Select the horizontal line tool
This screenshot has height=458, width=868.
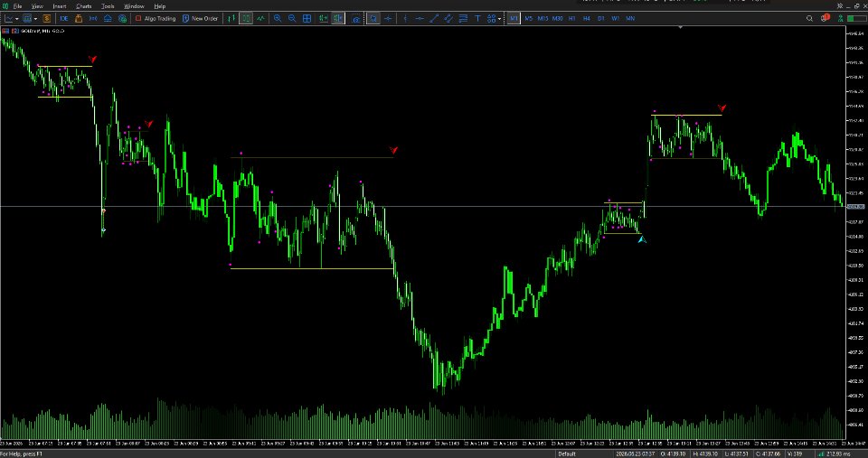click(420, 18)
